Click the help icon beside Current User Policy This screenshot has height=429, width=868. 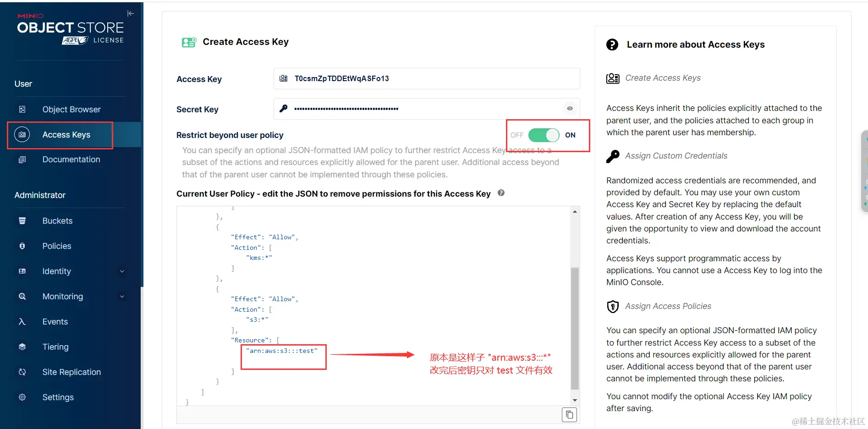coord(501,193)
